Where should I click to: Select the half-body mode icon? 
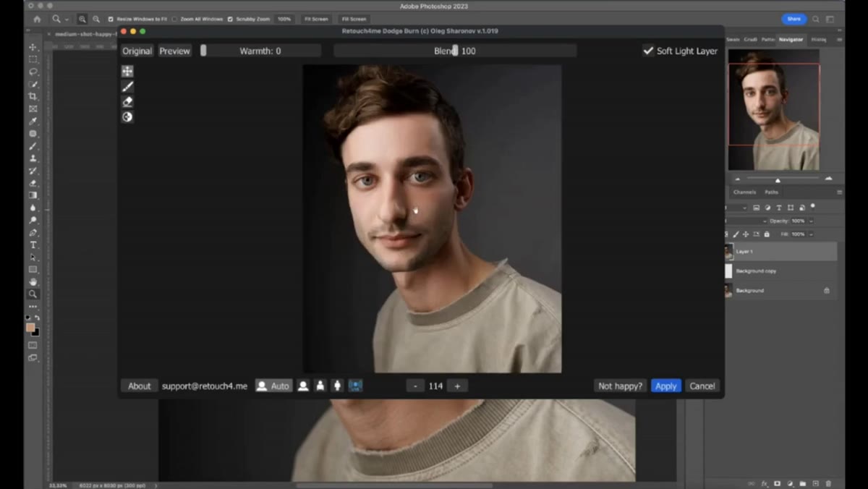pos(320,386)
